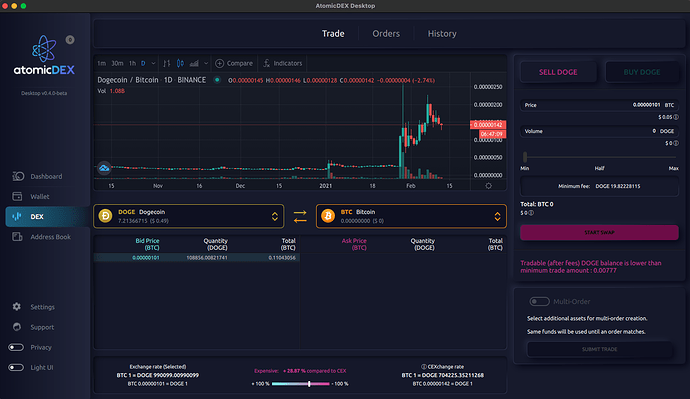Select the D daily timeframe
The image size is (690, 399).
(x=143, y=63)
